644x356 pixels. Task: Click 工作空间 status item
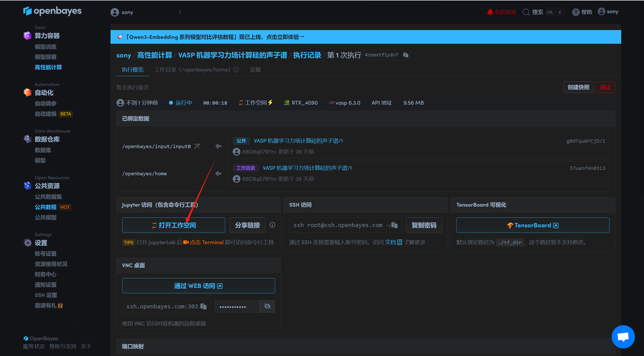click(x=256, y=103)
